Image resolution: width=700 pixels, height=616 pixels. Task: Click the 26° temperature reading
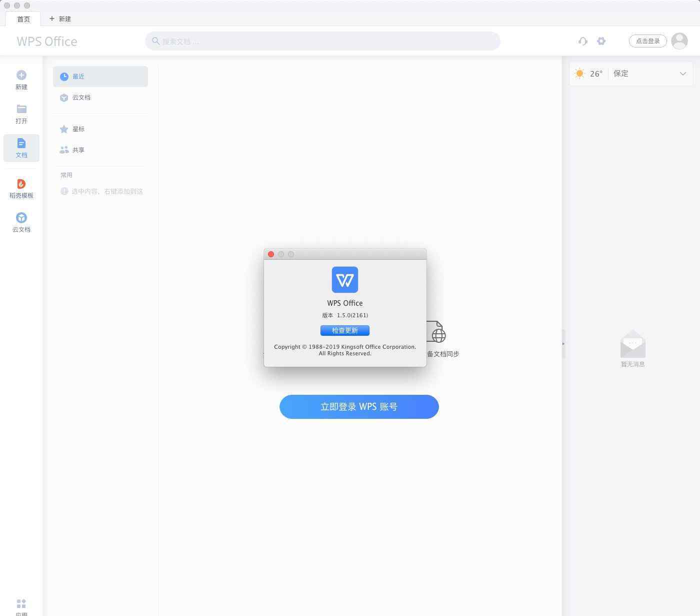pos(596,74)
